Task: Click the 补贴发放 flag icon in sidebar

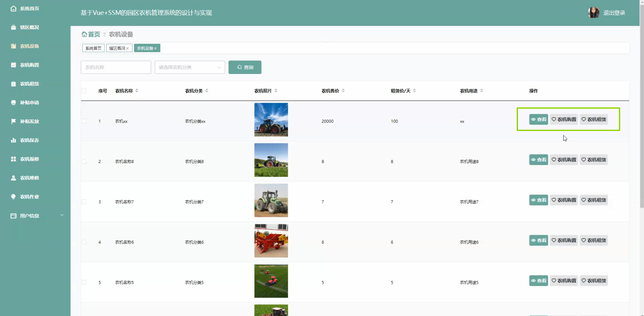Action: 13,121
